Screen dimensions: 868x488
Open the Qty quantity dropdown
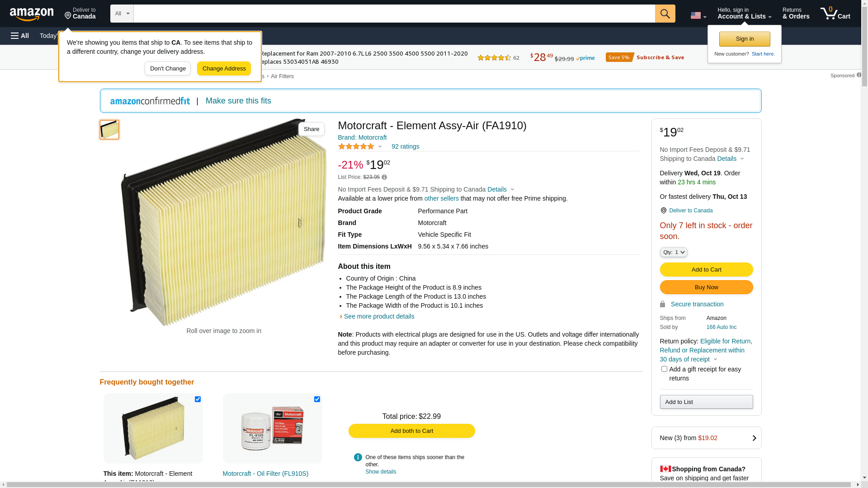click(x=673, y=252)
